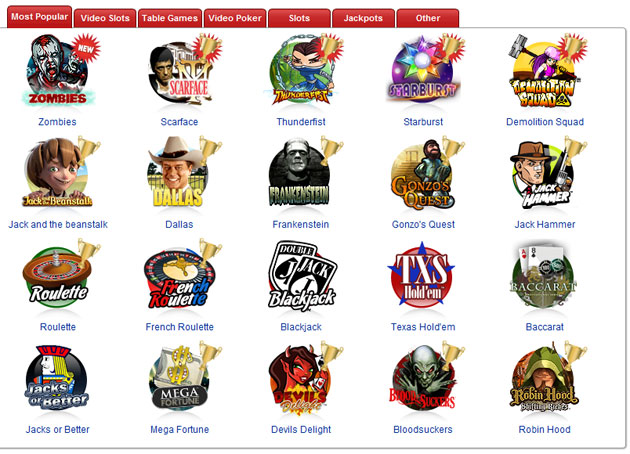Open the Jack and the beanstalk link
Image resolution: width=630 pixels, height=454 pixels.
pyautogui.click(x=58, y=224)
